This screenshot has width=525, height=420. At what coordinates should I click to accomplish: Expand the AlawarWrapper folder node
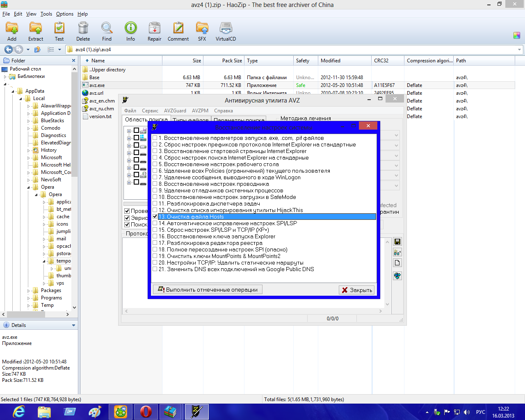pos(29,106)
